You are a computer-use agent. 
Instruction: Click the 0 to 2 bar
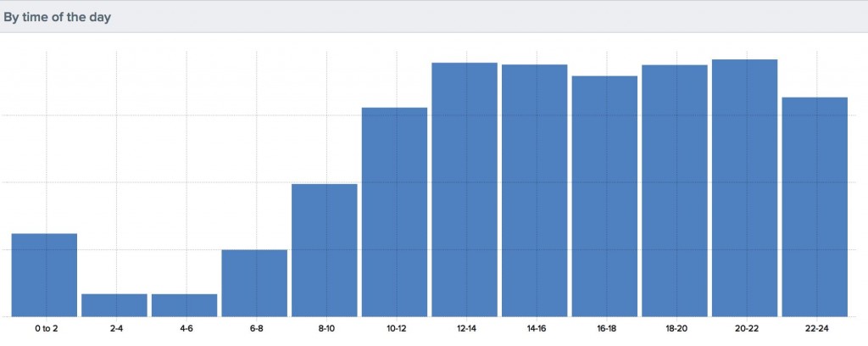coord(44,275)
